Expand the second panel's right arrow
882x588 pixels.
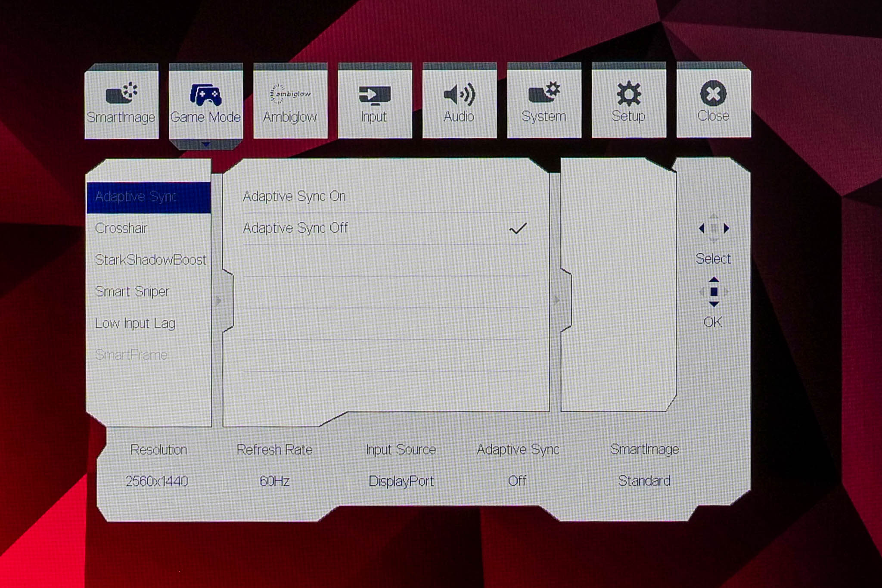pos(557,300)
